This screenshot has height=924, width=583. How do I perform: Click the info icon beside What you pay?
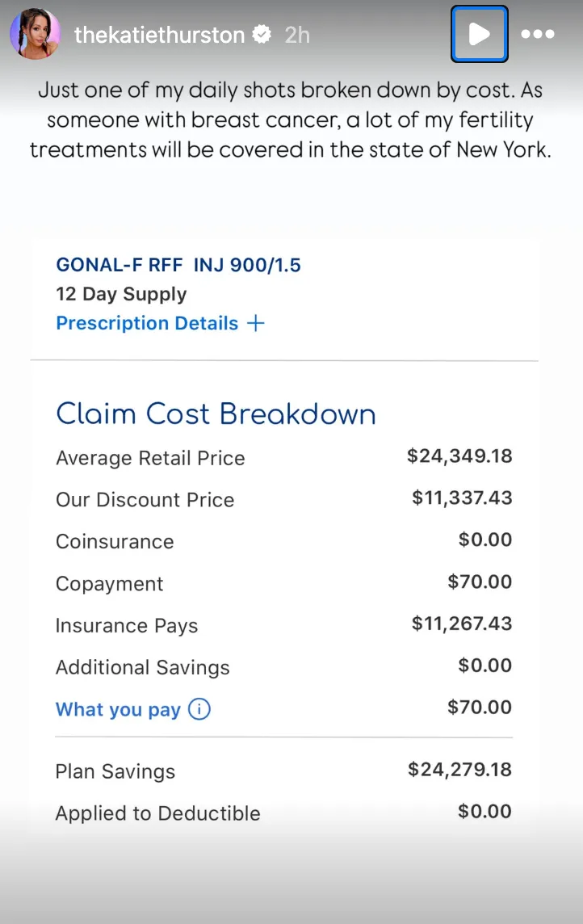pos(199,709)
